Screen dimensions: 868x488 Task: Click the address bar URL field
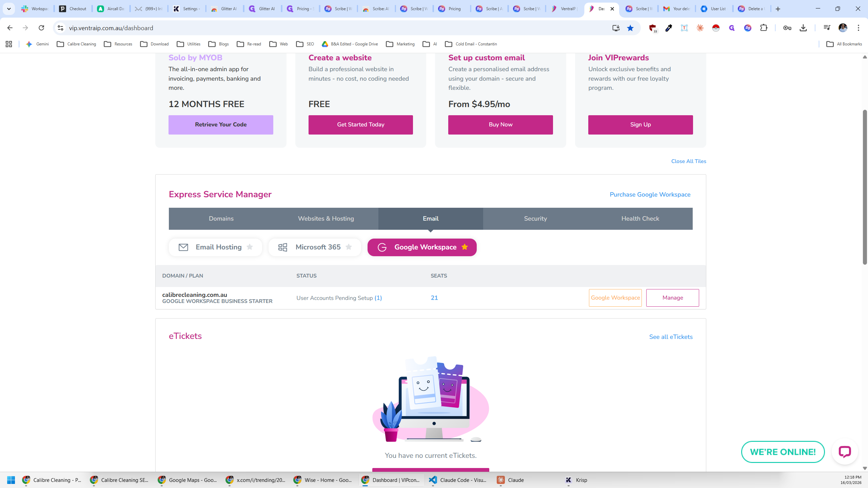click(x=336, y=28)
